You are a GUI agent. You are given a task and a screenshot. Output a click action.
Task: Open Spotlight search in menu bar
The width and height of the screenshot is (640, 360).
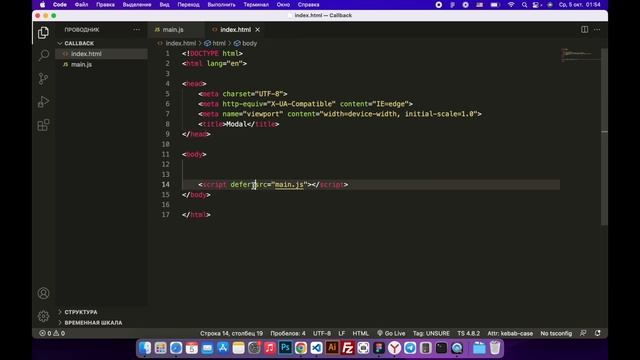524,5
